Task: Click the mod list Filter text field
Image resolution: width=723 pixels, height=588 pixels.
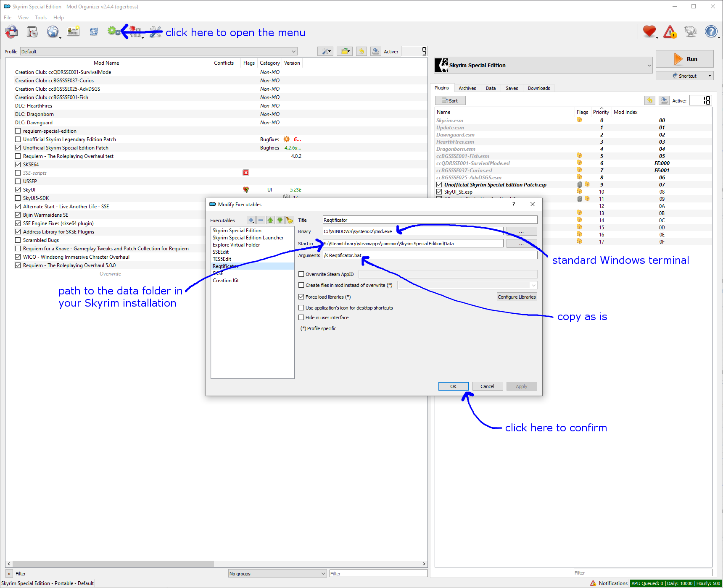Action: tap(378, 573)
